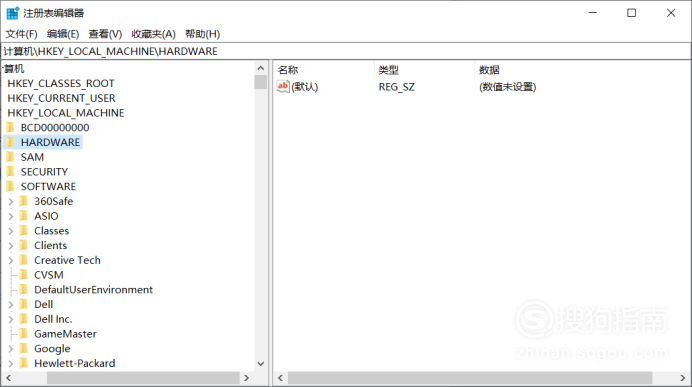Click the Creative Tech folder icon
The image size is (692, 387).
(24, 260)
